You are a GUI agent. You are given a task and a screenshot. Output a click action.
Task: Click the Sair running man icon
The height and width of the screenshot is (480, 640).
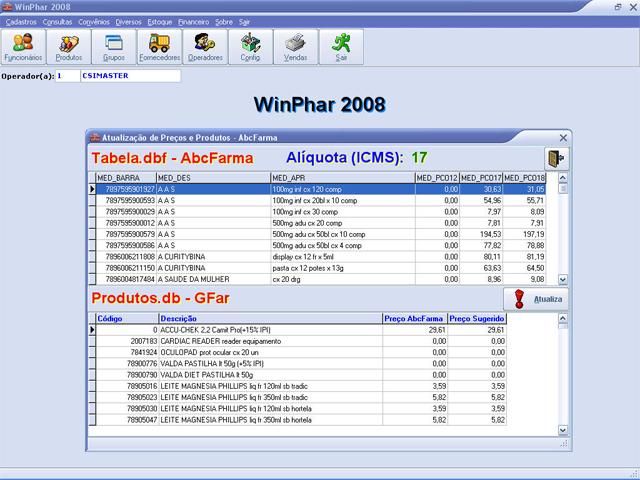click(341, 47)
